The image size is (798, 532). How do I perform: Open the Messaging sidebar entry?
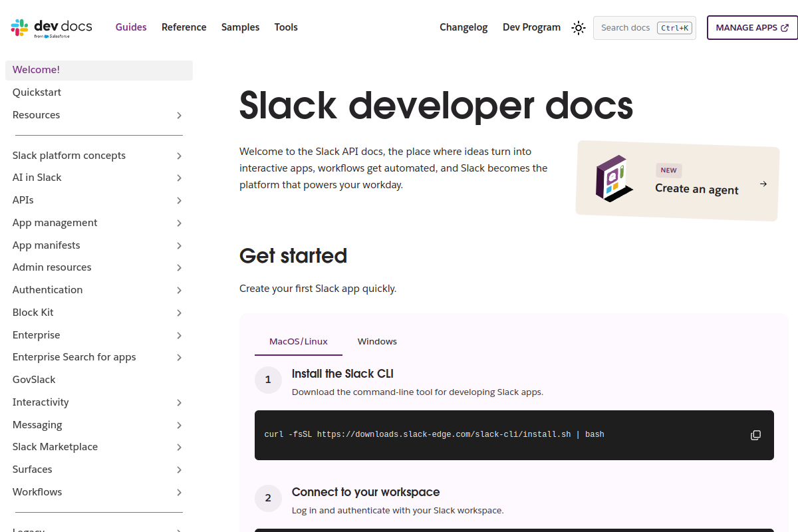37,425
